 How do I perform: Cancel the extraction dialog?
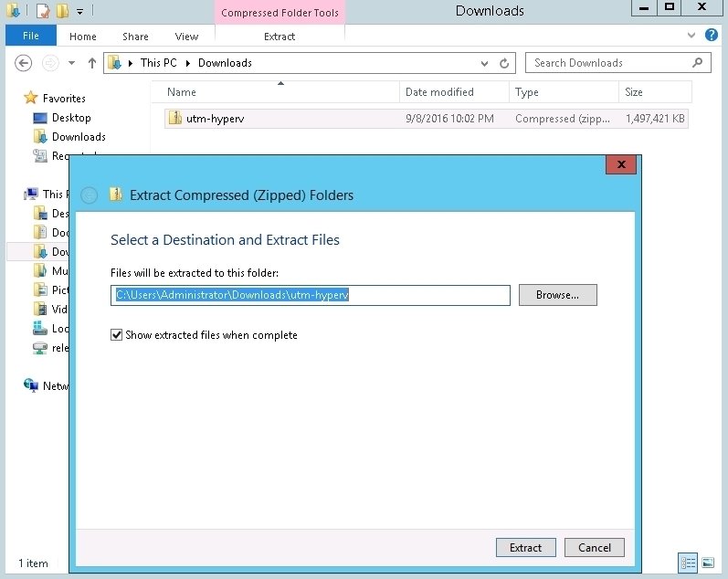click(x=595, y=547)
